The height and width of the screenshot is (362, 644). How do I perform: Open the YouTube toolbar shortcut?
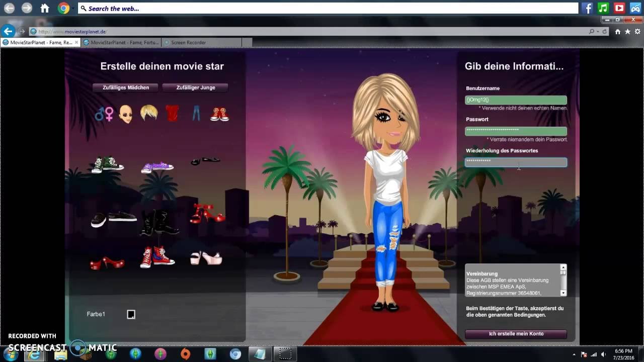click(x=619, y=8)
